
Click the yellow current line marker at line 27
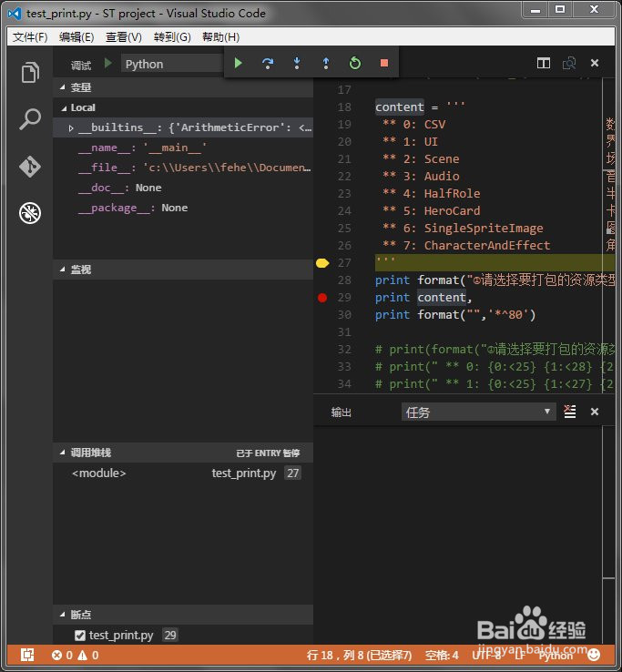pyautogui.click(x=322, y=263)
